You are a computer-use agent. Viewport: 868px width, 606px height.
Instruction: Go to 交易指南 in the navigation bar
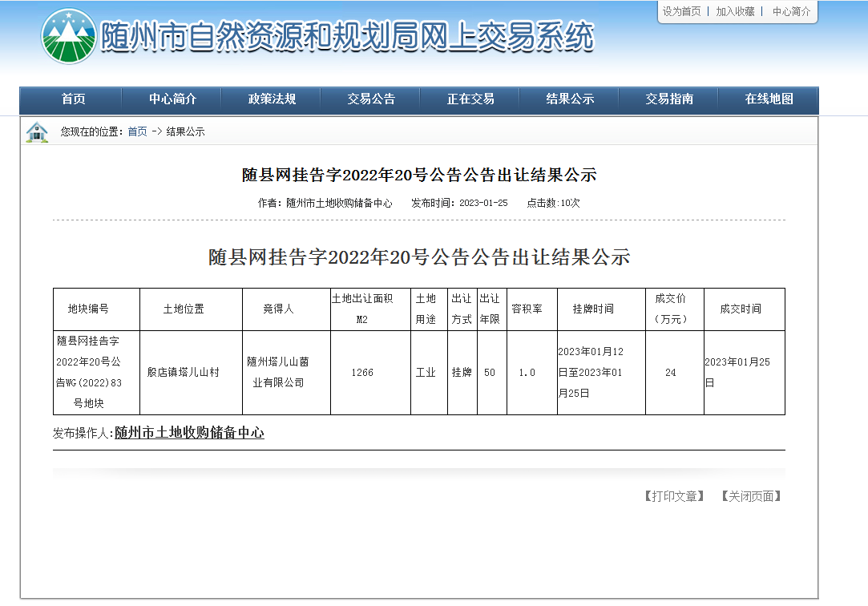point(669,99)
